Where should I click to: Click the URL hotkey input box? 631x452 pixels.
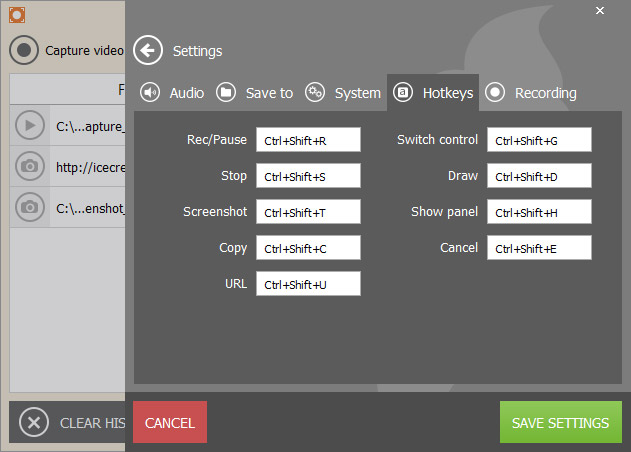point(308,284)
